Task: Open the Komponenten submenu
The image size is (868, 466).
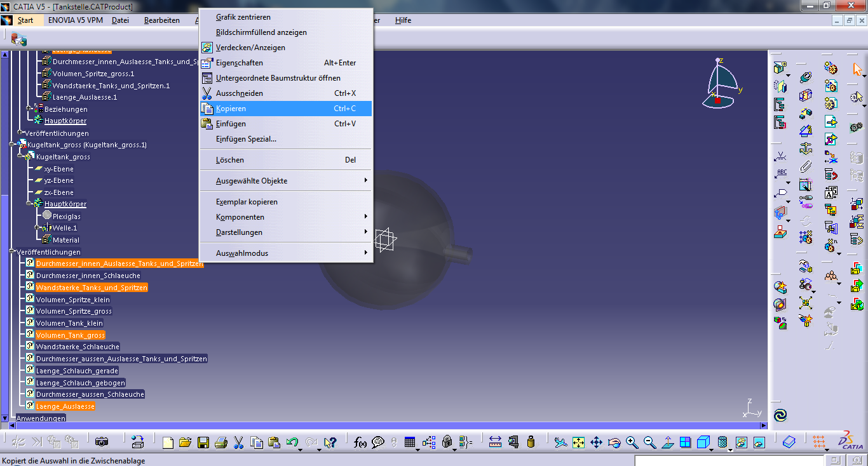Action: click(x=286, y=217)
